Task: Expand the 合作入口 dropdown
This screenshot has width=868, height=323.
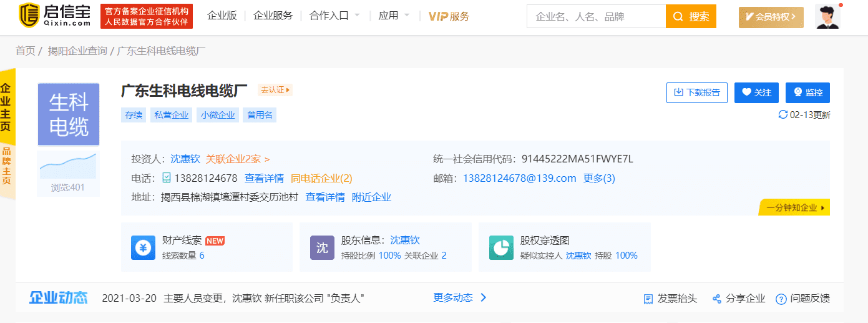Action: point(335,16)
